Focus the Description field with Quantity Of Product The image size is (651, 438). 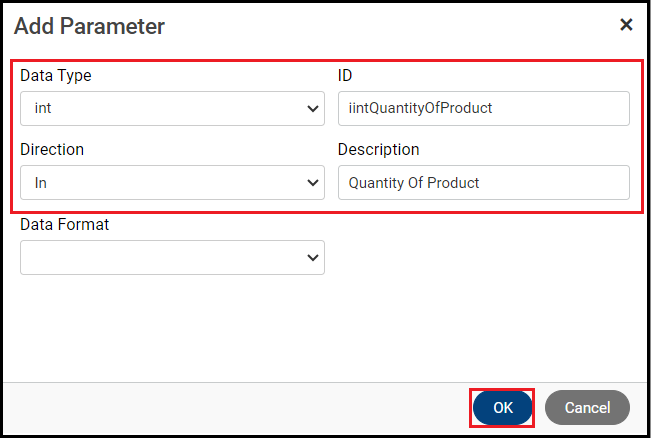tap(484, 183)
